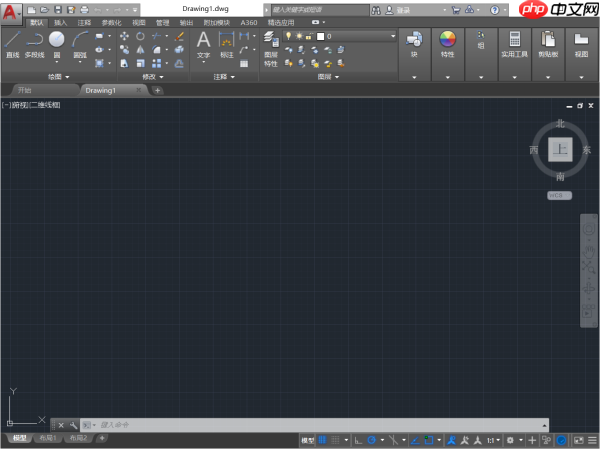Toggle annotation visibility in status bar
This screenshot has width=600, height=449.
coord(452,440)
